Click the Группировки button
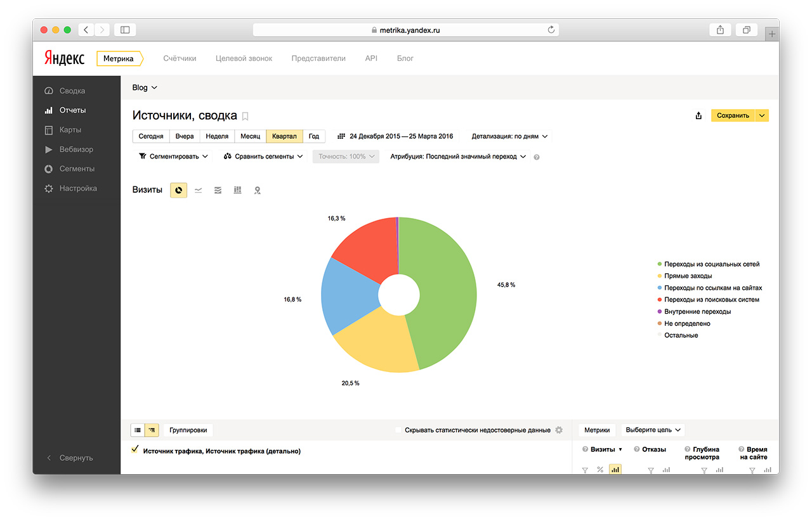Image resolution: width=812 pixels, height=521 pixels. click(x=188, y=430)
